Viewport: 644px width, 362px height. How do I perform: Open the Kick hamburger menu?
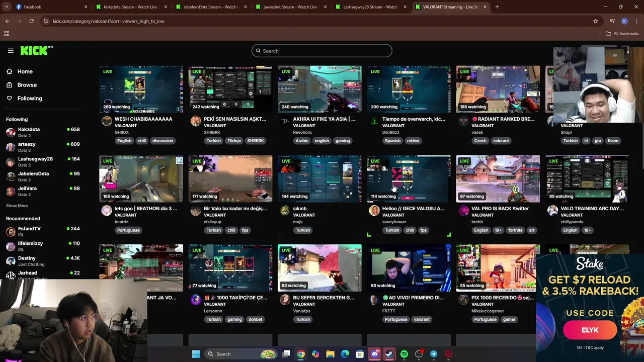pyautogui.click(x=11, y=51)
